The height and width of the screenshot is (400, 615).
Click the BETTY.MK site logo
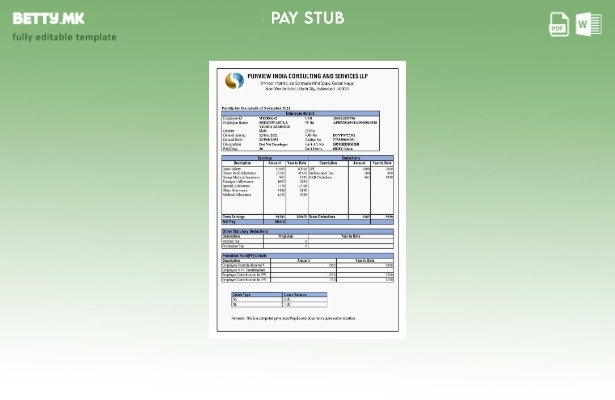tap(48, 18)
